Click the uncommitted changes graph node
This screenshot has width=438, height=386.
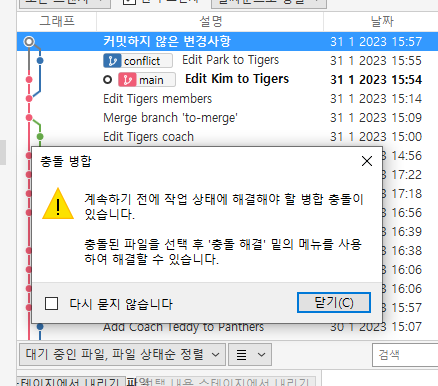pos(29,42)
